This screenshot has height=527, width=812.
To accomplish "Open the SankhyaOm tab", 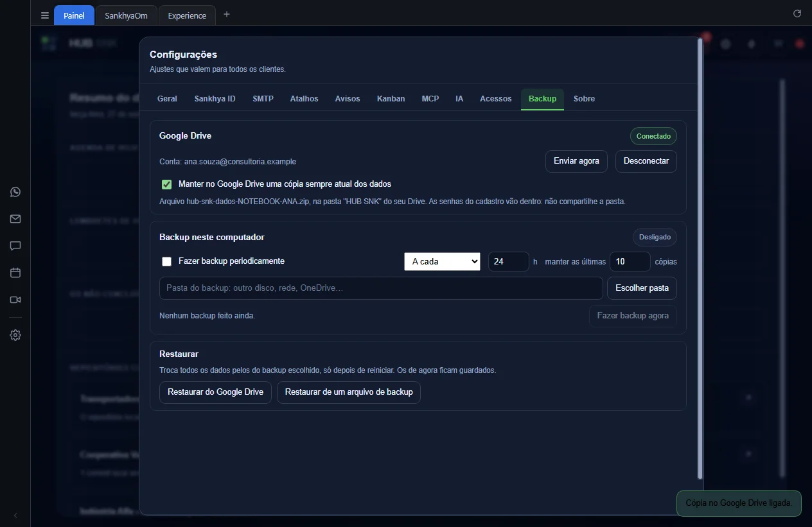I will point(126,15).
